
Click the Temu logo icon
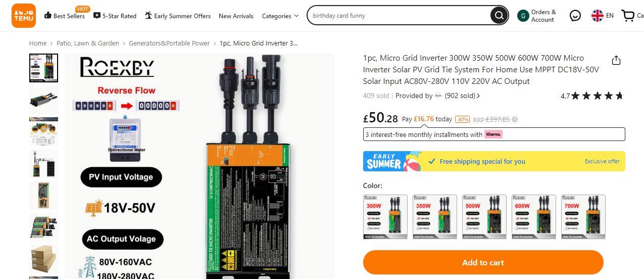(24, 16)
